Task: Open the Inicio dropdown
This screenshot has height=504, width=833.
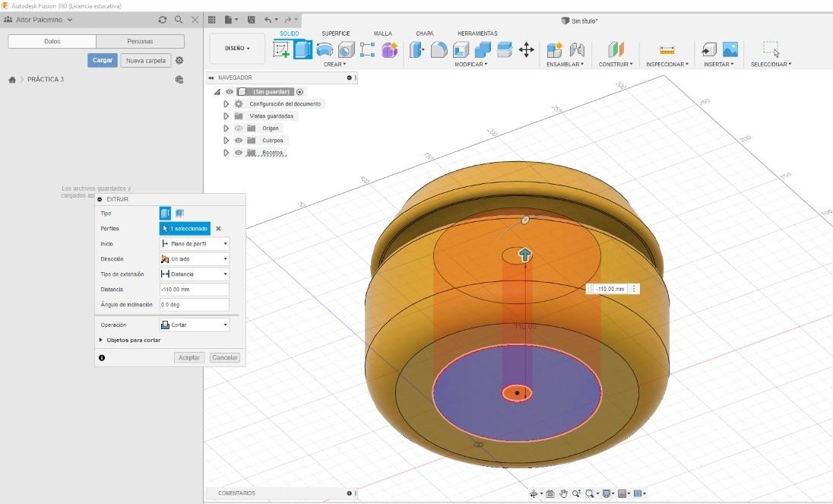Action: (x=195, y=244)
